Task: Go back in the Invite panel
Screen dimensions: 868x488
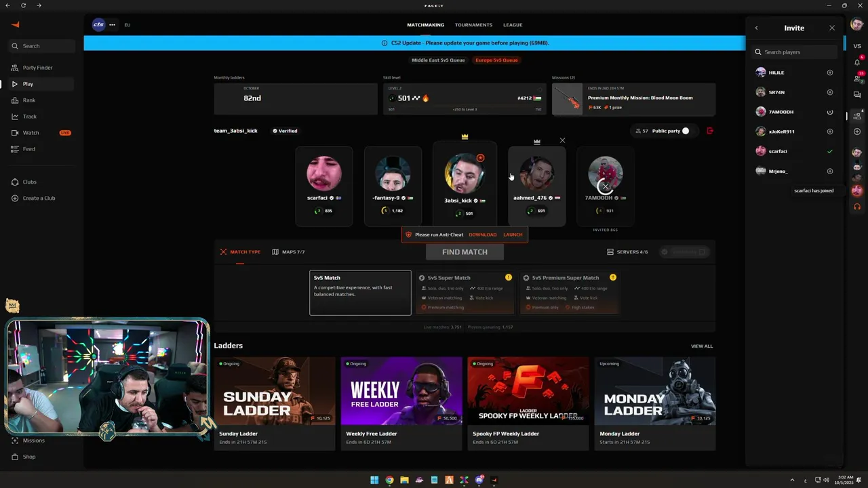Action: 757,28
